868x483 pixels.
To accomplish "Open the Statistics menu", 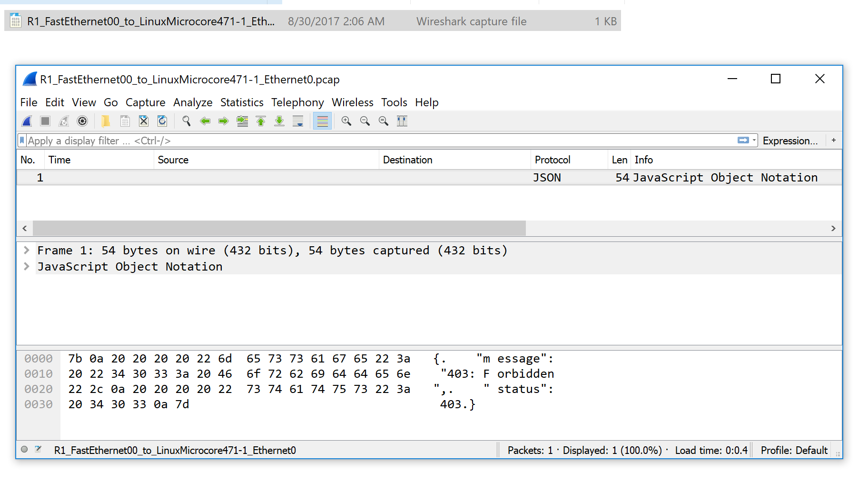I will coord(242,102).
